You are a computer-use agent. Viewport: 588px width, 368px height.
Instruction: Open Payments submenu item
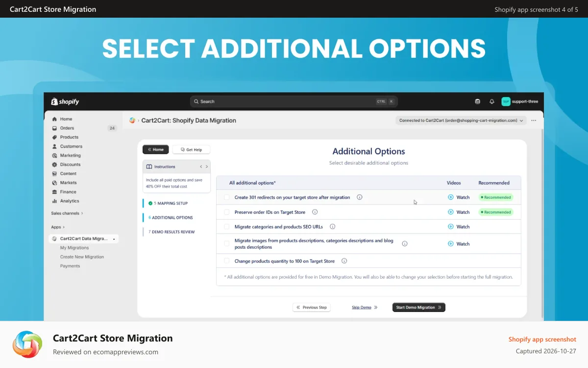70,266
